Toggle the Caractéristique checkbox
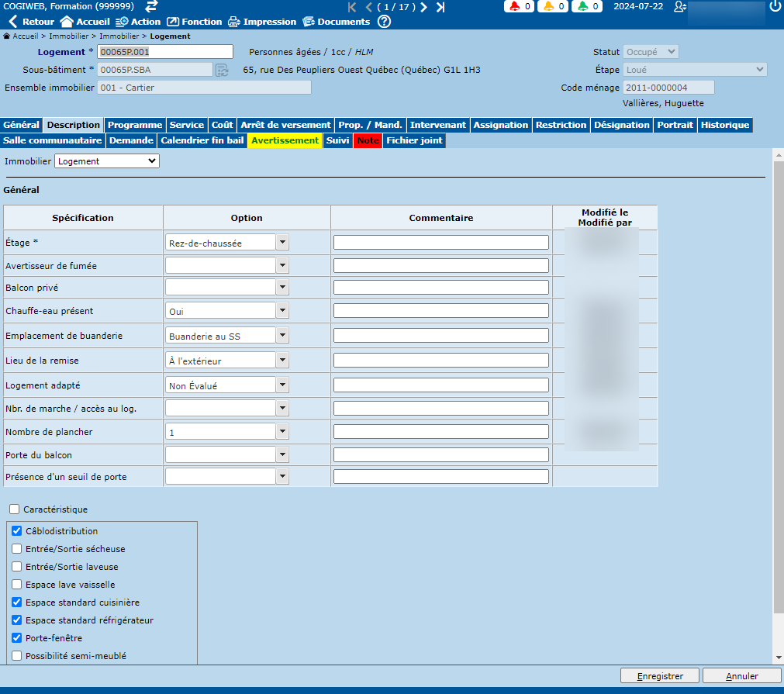784x694 pixels. [15, 509]
